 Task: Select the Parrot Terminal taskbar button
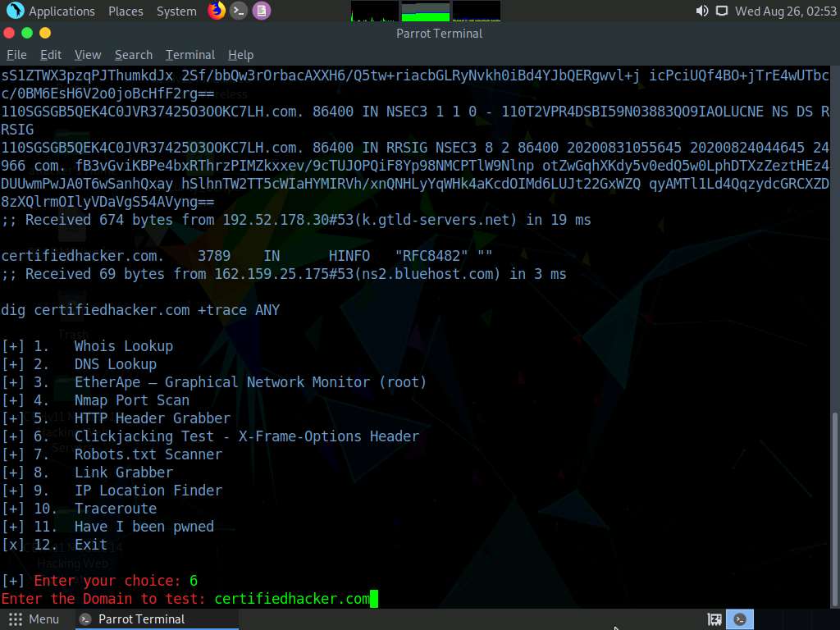(157, 619)
